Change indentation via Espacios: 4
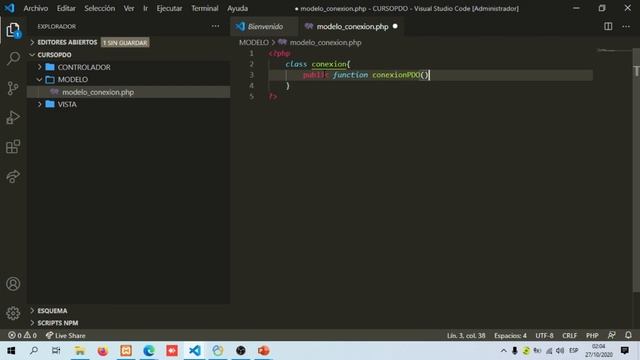Screen dimensions: 640x360 click(510, 336)
